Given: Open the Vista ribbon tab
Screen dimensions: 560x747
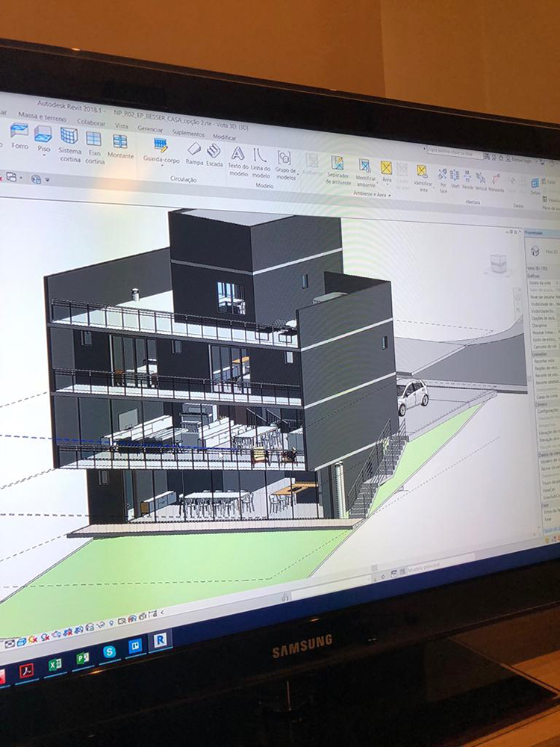Looking at the screenshot, I should point(122,125).
